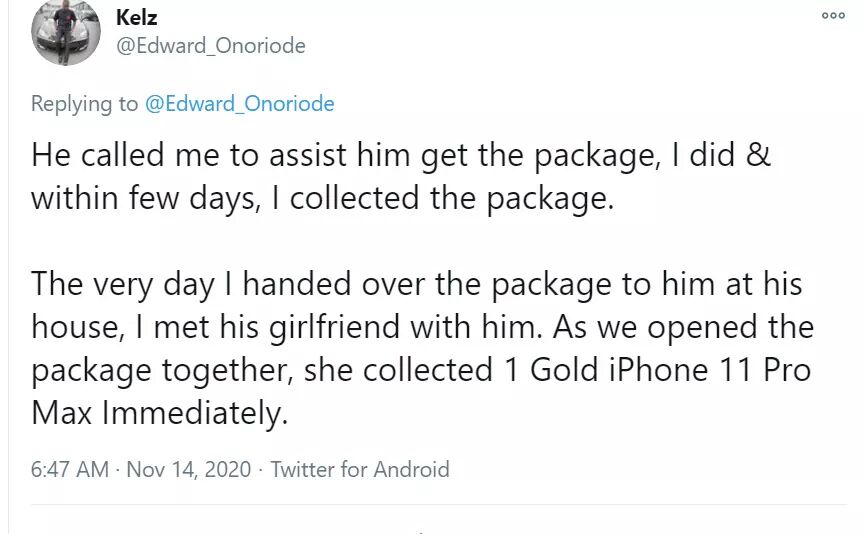This screenshot has height=534, width=863.
Task: Open the Twitter for Android source link
Action: click(x=360, y=469)
